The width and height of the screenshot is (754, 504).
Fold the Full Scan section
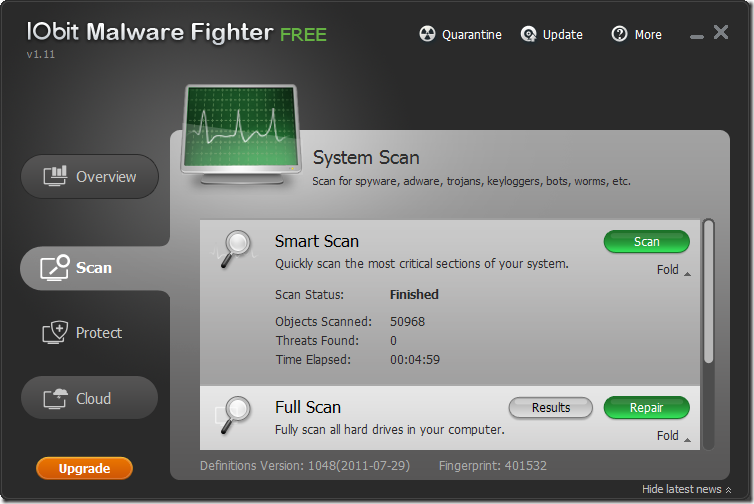[x=673, y=436]
